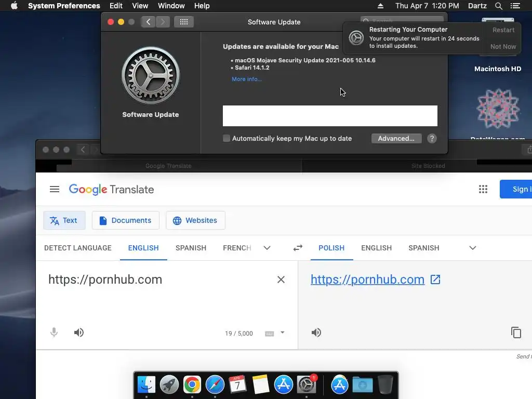
Task: Open Notification Center list icon
Action: coord(515,6)
